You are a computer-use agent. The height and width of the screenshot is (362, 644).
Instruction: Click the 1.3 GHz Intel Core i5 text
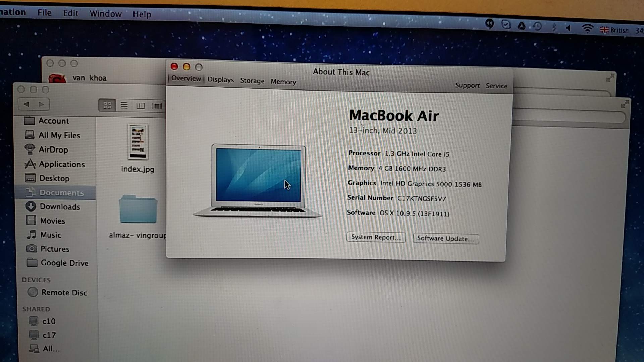point(417,154)
